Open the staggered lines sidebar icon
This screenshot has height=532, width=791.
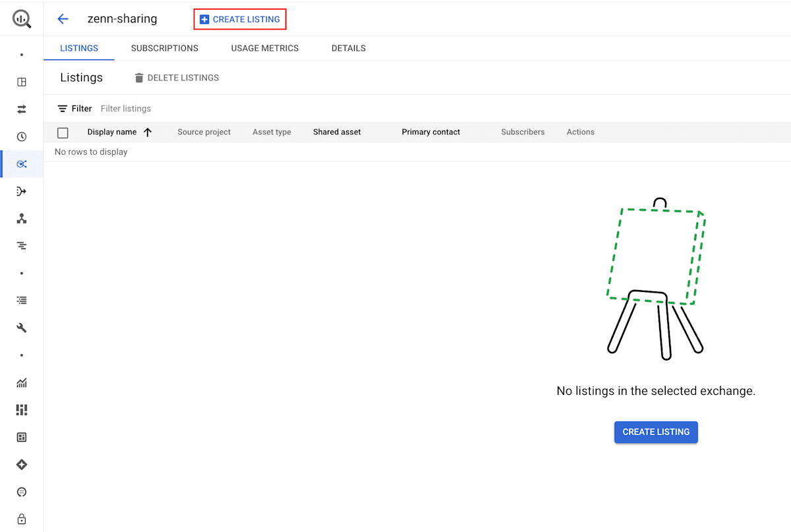(22, 246)
